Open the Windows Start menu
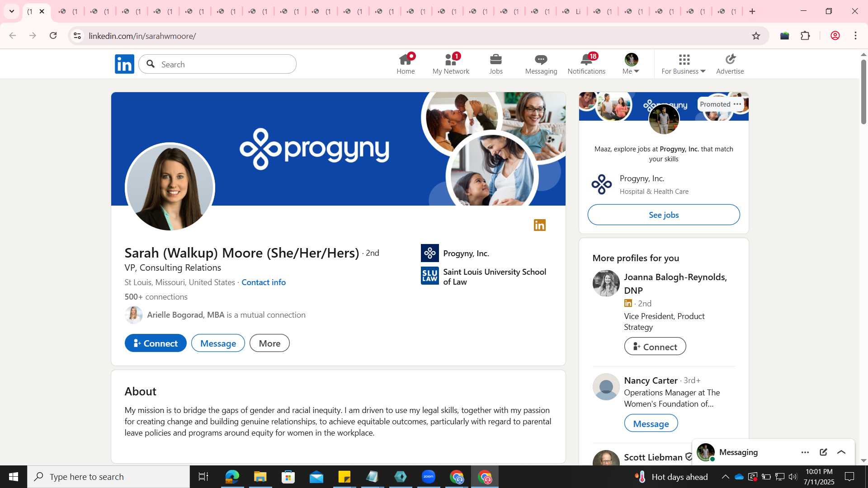The width and height of the screenshot is (868, 488). [14, 477]
